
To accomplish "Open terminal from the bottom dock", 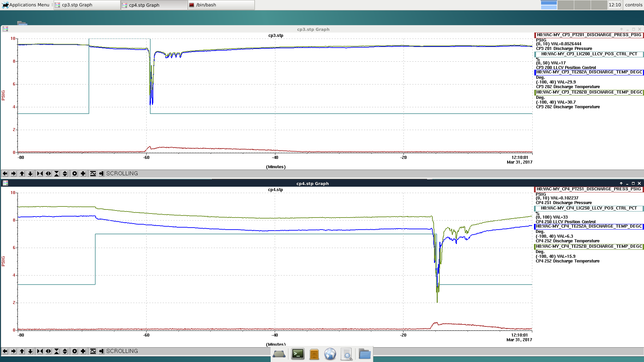I will [298, 354].
